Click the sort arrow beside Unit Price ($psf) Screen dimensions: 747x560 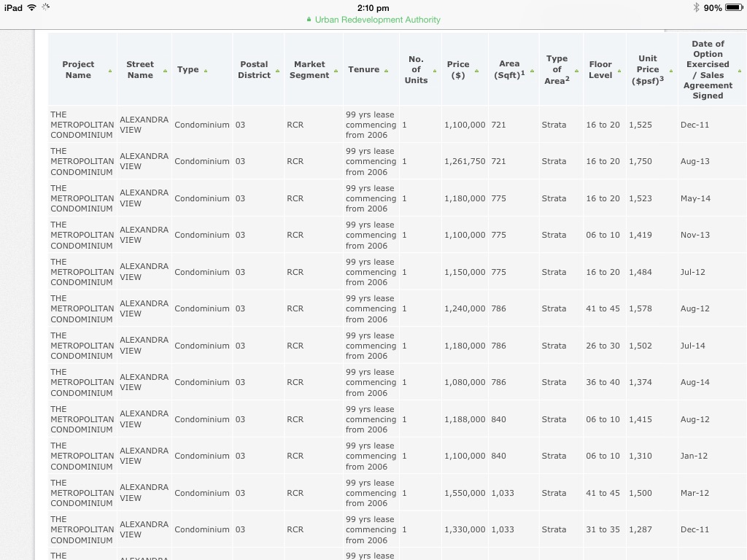pos(671,71)
